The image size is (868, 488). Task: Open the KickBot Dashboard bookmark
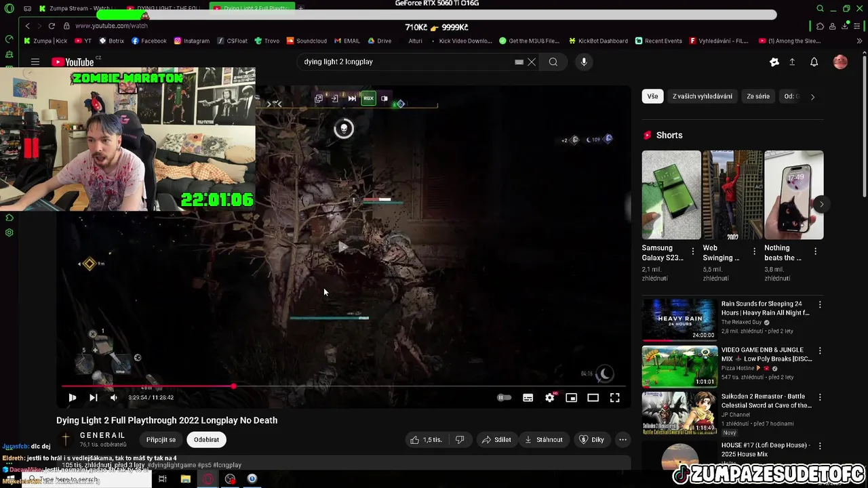pyautogui.click(x=597, y=41)
